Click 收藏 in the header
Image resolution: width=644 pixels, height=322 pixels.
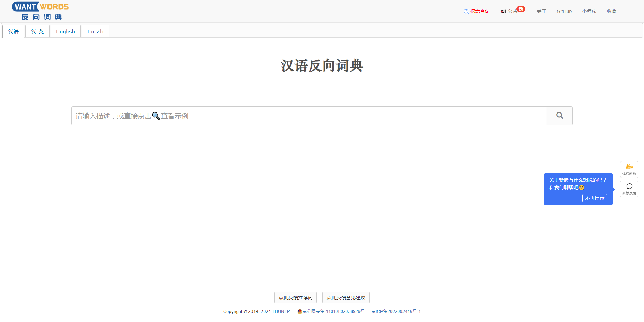tap(612, 12)
